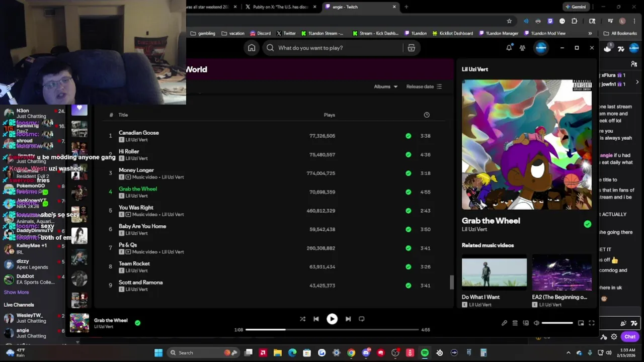This screenshot has width=644, height=362.
Task: Open Connect to a device icon
Action: point(526,323)
